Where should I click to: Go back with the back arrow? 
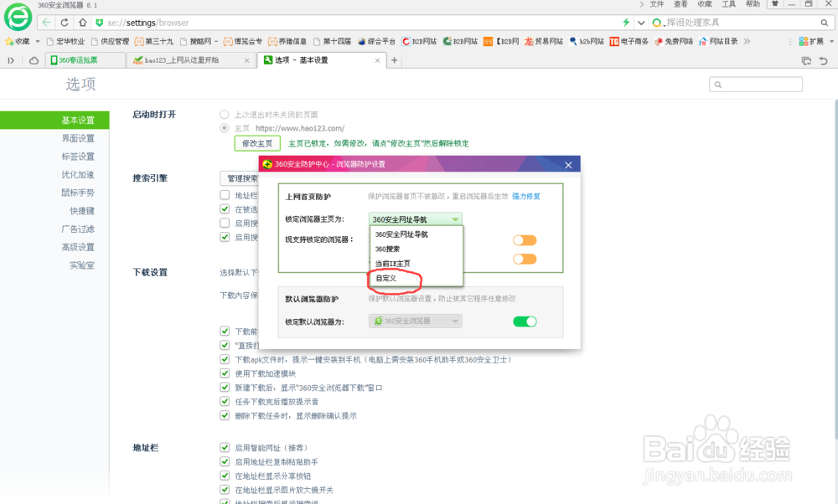pyautogui.click(x=46, y=23)
